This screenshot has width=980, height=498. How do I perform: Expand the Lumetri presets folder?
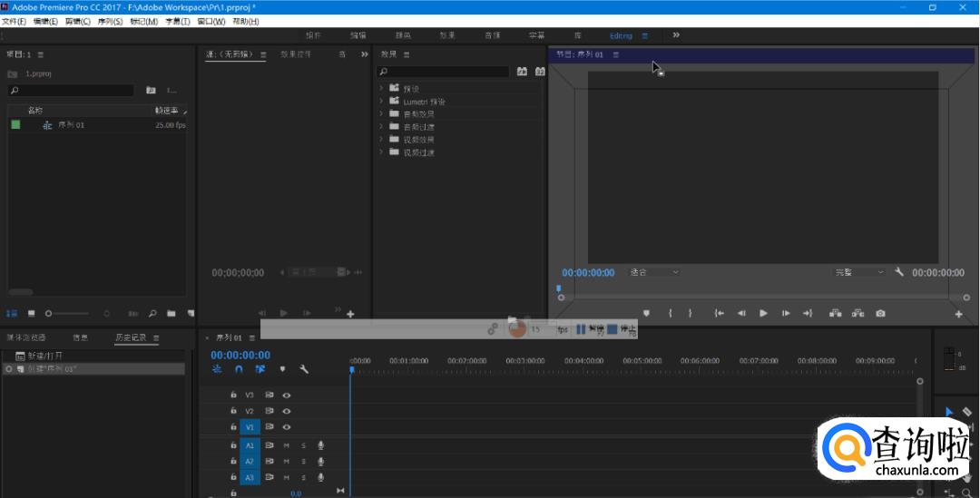pos(381,102)
